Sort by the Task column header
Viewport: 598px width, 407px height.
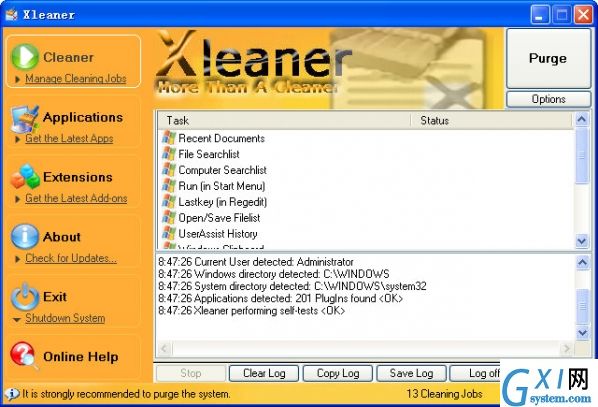point(285,121)
